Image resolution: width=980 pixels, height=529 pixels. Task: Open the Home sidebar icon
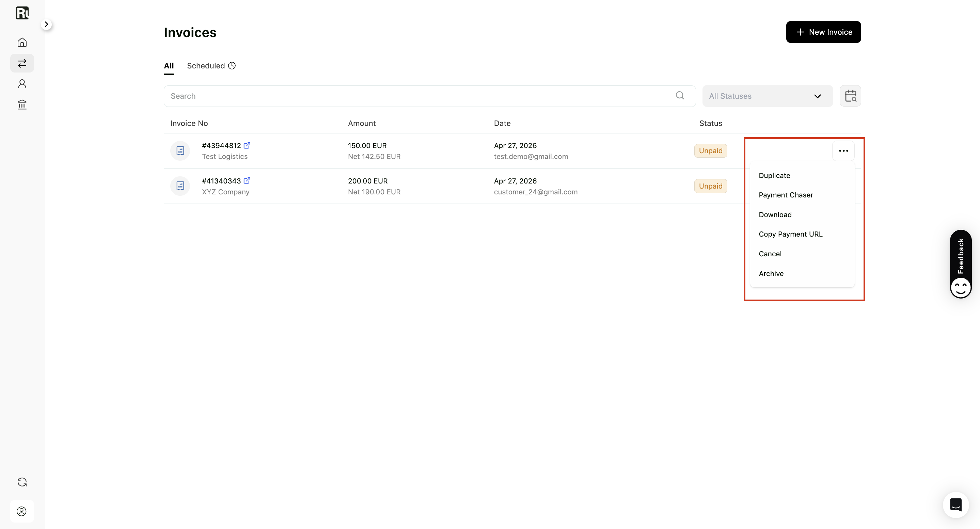pyautogui.click(x=22, y=42)
